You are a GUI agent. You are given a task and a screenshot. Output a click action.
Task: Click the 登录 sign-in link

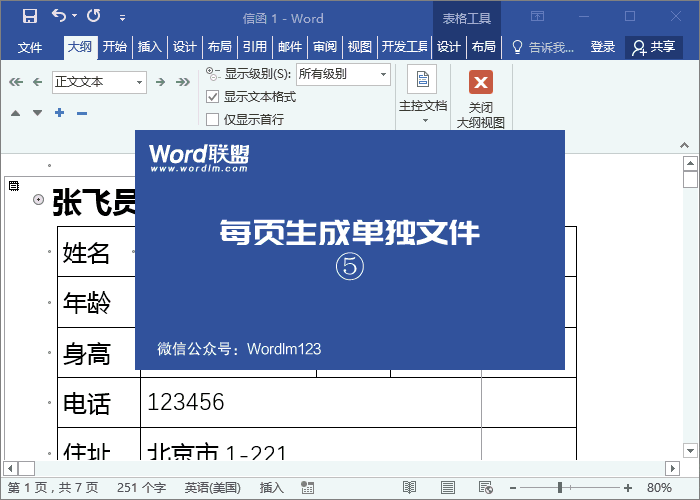603,46
